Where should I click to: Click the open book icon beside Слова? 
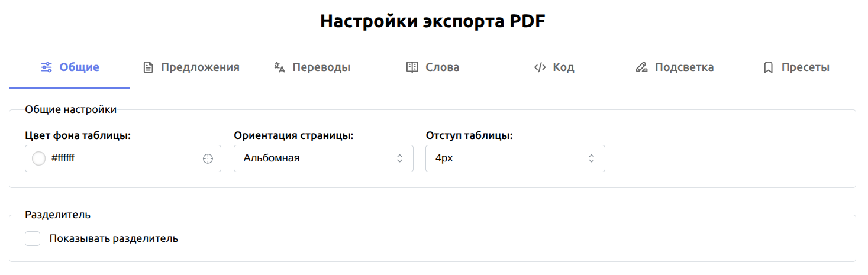point(412,67)
